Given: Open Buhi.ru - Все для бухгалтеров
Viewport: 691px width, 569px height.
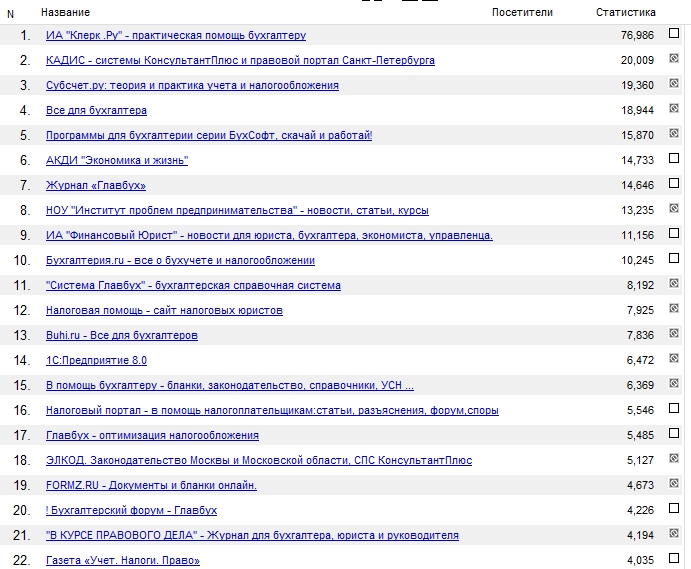Looking at the screenshot, I should click(x=122, y=335).
